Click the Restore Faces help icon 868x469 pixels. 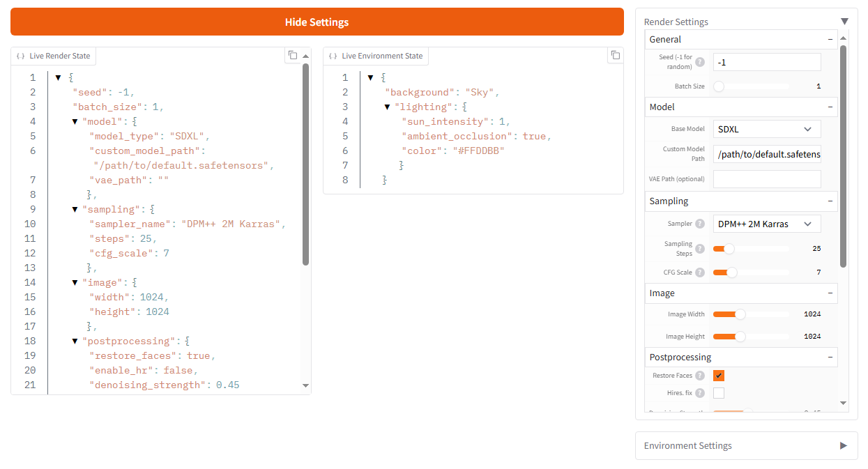tap(700, 376)
